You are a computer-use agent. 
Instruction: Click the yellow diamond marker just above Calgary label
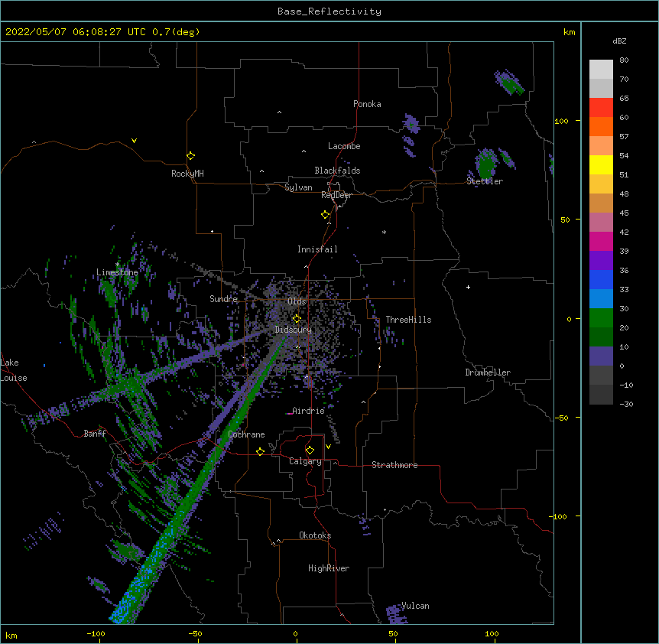(310, 450)
